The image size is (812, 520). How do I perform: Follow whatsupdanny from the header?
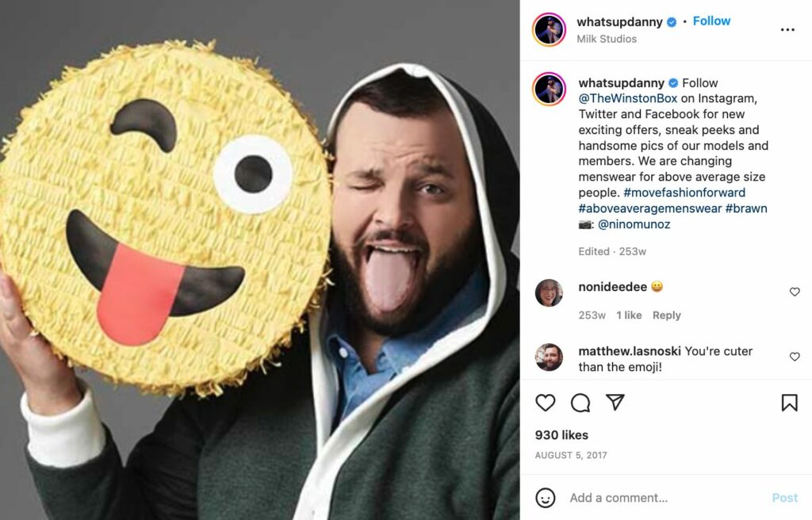(711, 21)
